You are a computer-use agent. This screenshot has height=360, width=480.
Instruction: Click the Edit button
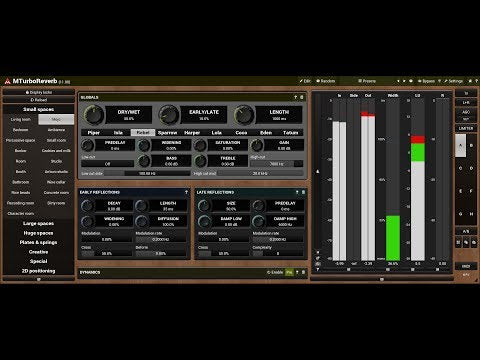tap(305, 81)
